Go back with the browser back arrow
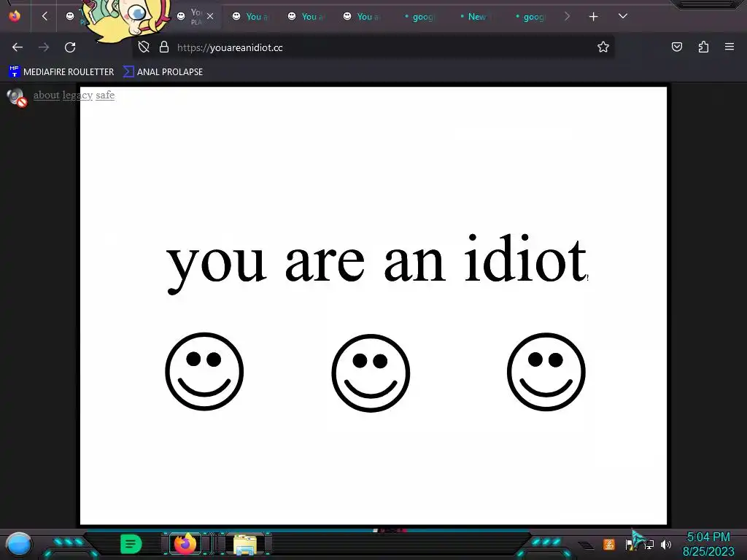Screen dimensions: 747x560 (18, 47)
